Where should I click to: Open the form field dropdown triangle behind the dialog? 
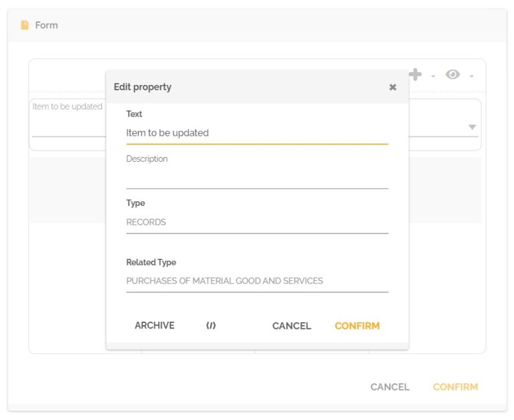click(472, 127)
